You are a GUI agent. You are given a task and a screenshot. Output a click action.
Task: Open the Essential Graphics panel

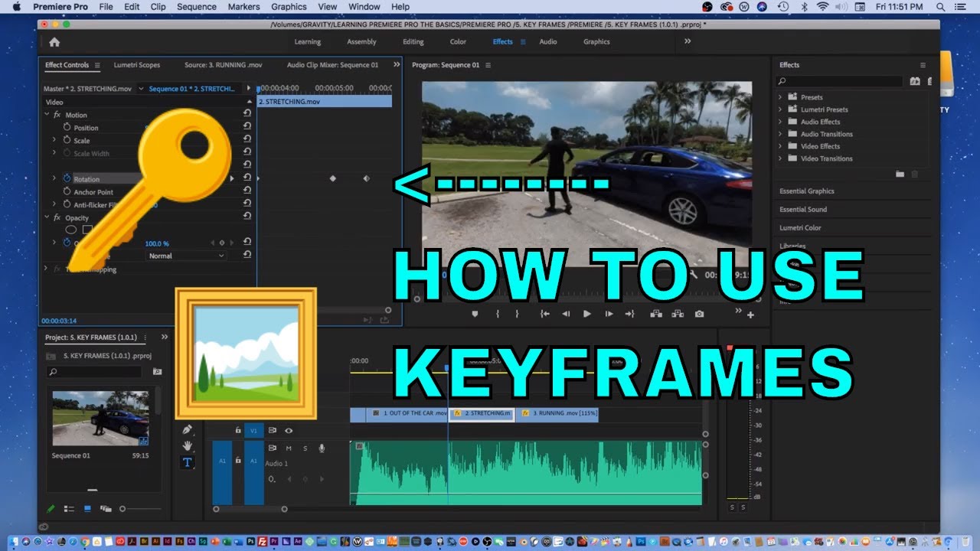click(x=807, y=191)
